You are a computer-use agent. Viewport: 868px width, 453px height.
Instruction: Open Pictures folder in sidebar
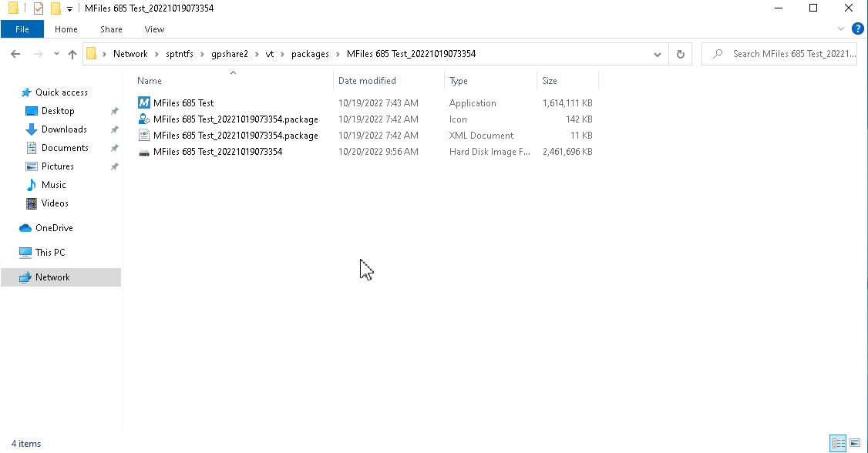[x=58, y=166]
